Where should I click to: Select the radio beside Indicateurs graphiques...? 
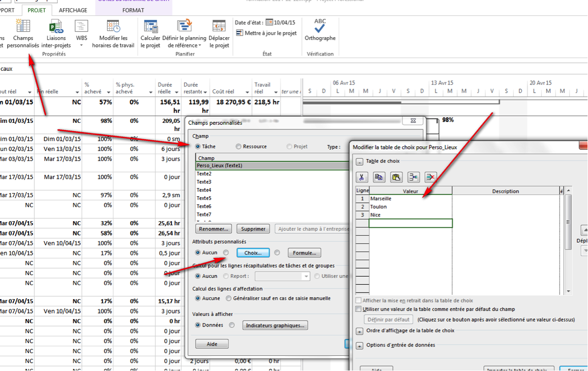[232, 325]
